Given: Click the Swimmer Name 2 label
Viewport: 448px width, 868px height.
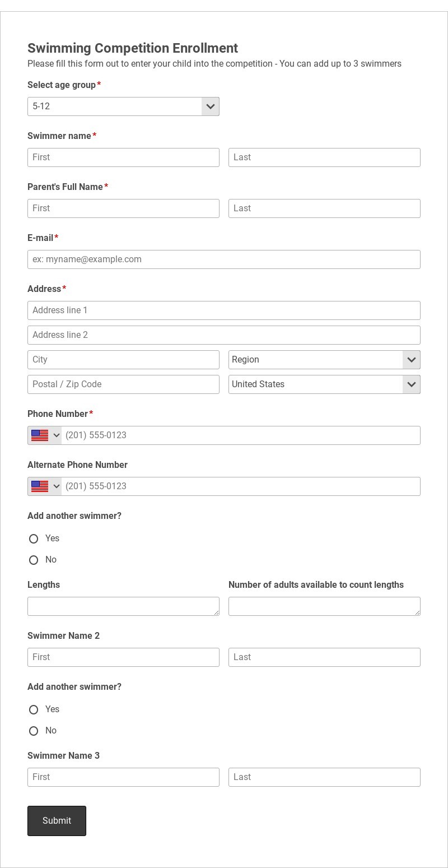Looking at the screenshot, I should (x=63, y=636).
